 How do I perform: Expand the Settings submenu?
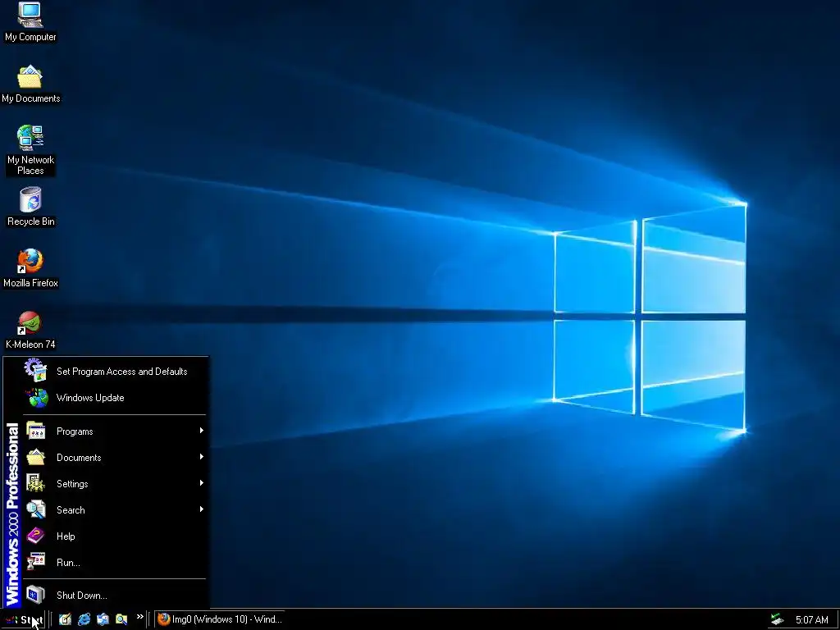(x=115, y=484)
